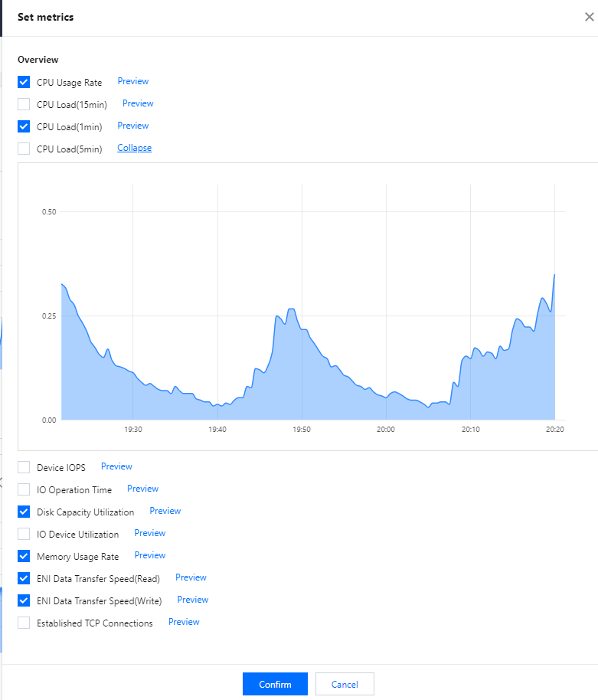This screenshot has height=700, width=598.
Task: Check the IO Operation Time checkbox
Action: pyautogui.click(x=24, y=489)
